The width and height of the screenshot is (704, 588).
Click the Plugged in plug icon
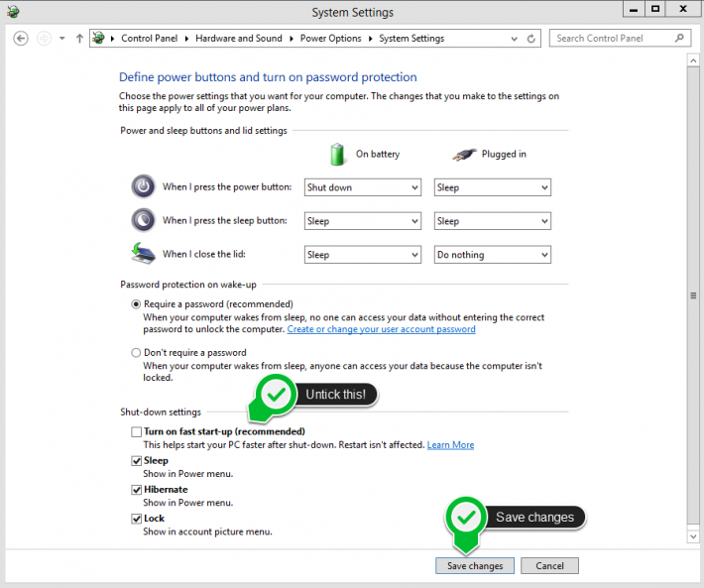464,155
